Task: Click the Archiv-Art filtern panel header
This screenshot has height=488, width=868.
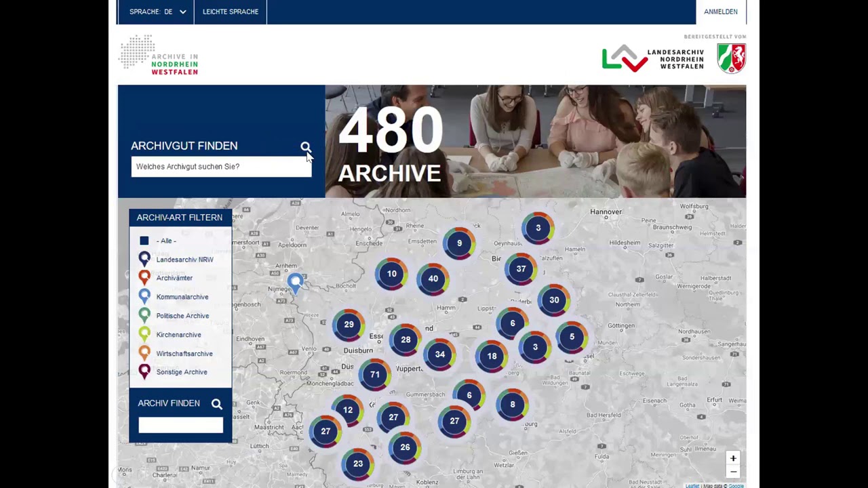Action: tap(180, 218)
